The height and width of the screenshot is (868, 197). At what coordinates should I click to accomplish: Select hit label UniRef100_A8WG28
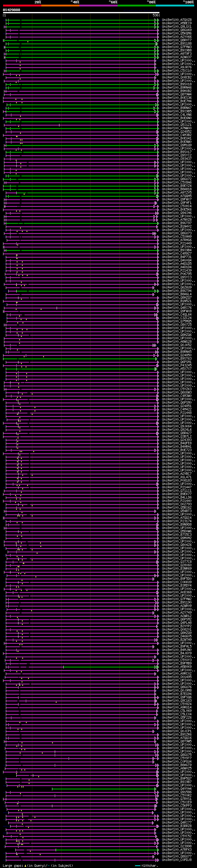tap(177, 342)
